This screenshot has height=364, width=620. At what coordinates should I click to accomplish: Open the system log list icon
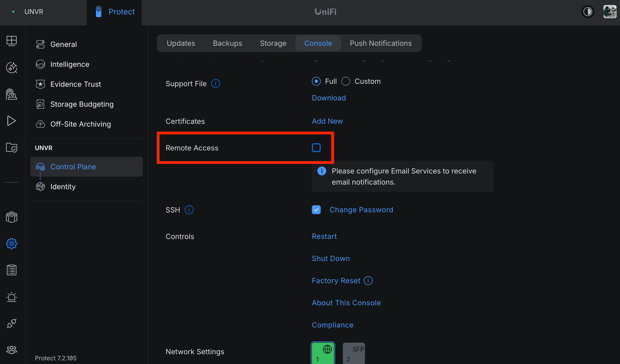(12, 270)
